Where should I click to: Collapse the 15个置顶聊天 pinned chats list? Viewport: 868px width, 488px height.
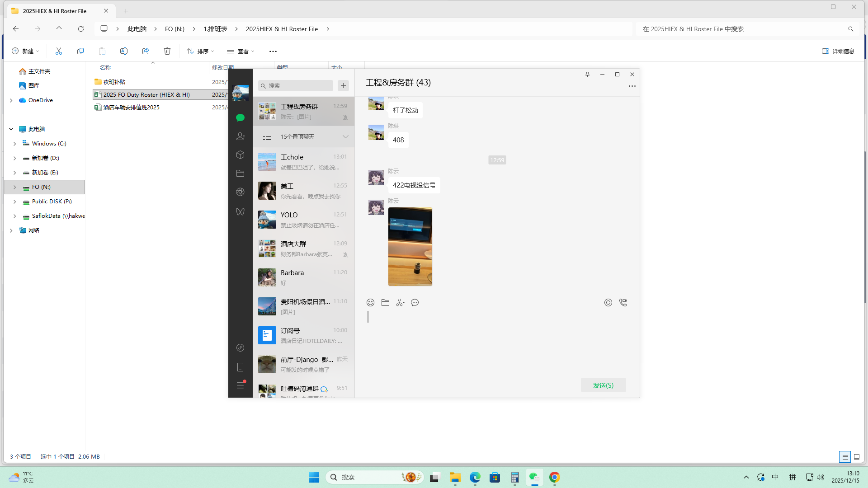[345, 136]
